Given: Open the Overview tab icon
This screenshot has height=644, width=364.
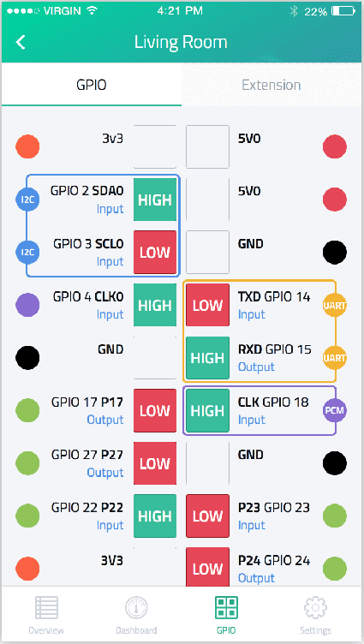Looking at the screenshot, I should click(x=46, y=608).
